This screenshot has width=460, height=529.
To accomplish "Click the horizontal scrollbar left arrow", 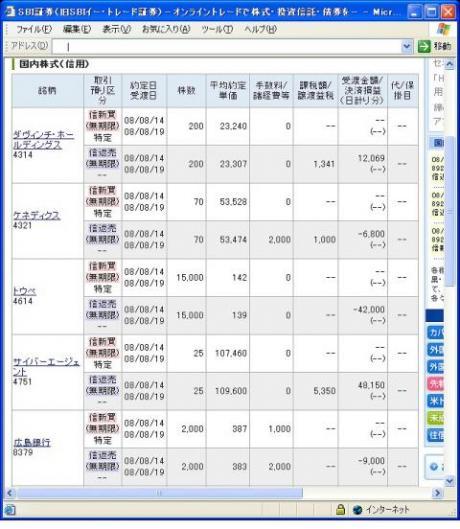I will coord(10,493).
